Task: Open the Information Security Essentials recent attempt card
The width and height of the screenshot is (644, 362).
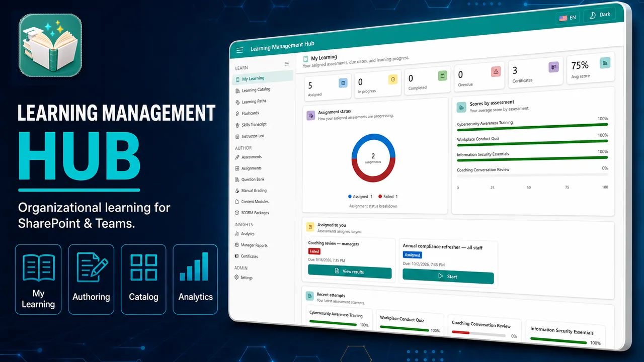Action: (566, 335)
